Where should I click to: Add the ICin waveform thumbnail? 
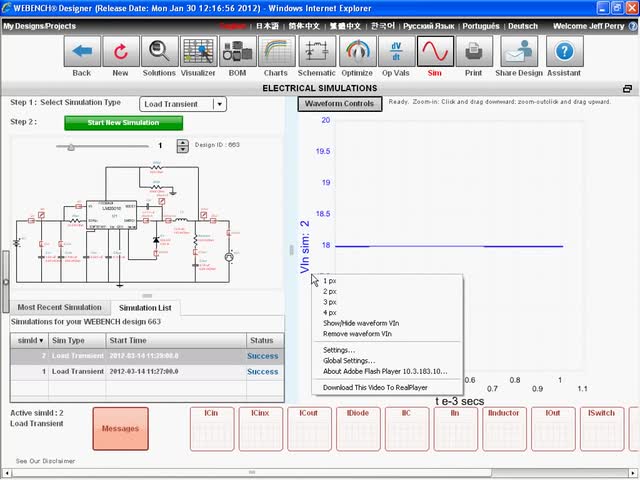tap(212, 429)
